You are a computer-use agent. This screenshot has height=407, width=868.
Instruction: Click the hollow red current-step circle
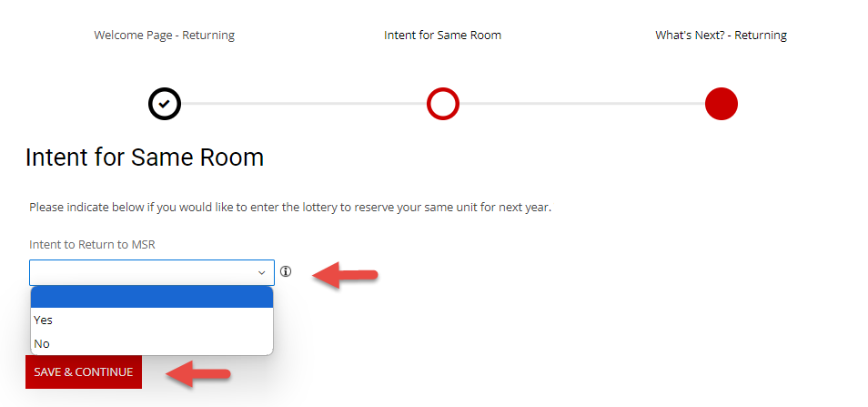pyautogui.click(x=443, y=104)
